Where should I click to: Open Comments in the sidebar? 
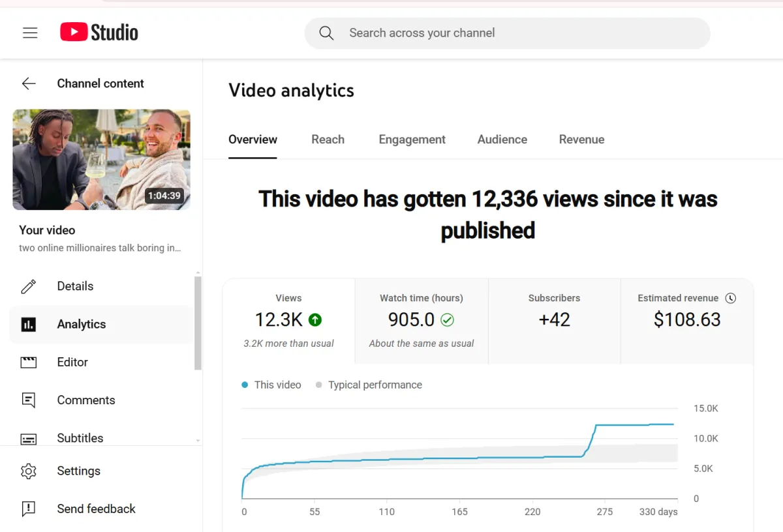coord(101,400)
